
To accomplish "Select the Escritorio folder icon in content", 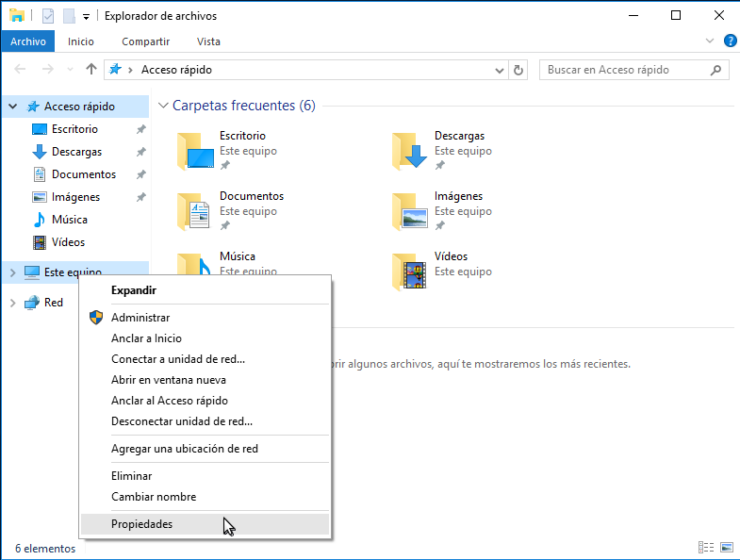I will pos(195,151).
